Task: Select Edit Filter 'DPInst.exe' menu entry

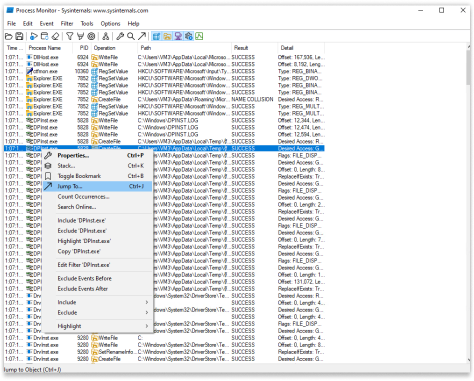Action: pyautogui.click(x=98, y=265)
